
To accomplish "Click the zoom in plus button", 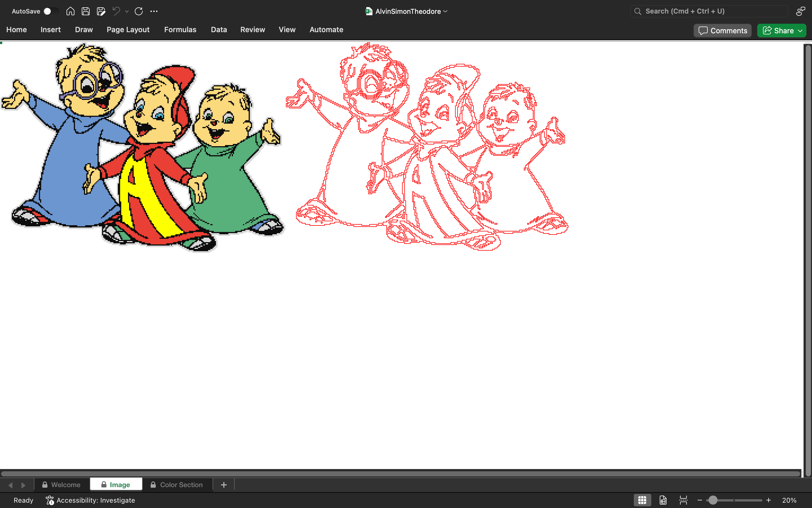I will [768, 500].
